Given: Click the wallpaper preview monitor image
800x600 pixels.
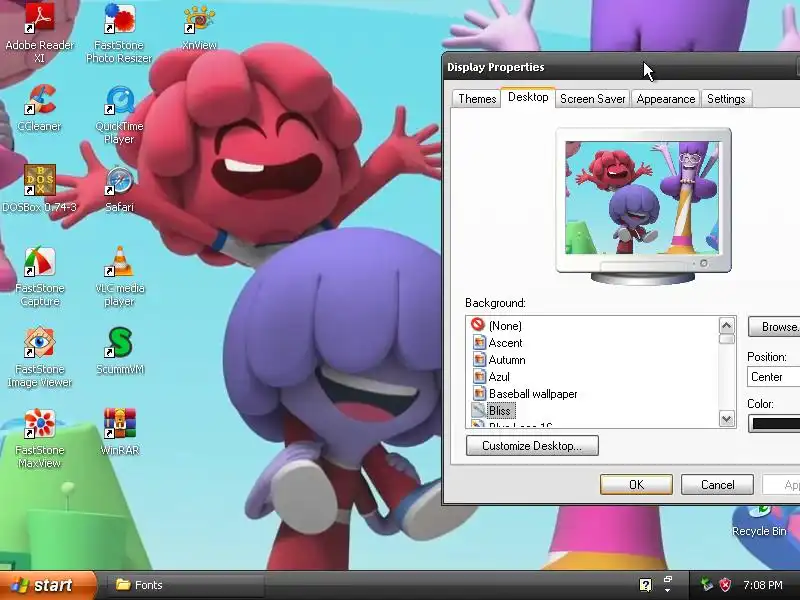Looking at the screenshot, I should coord(642,198).
